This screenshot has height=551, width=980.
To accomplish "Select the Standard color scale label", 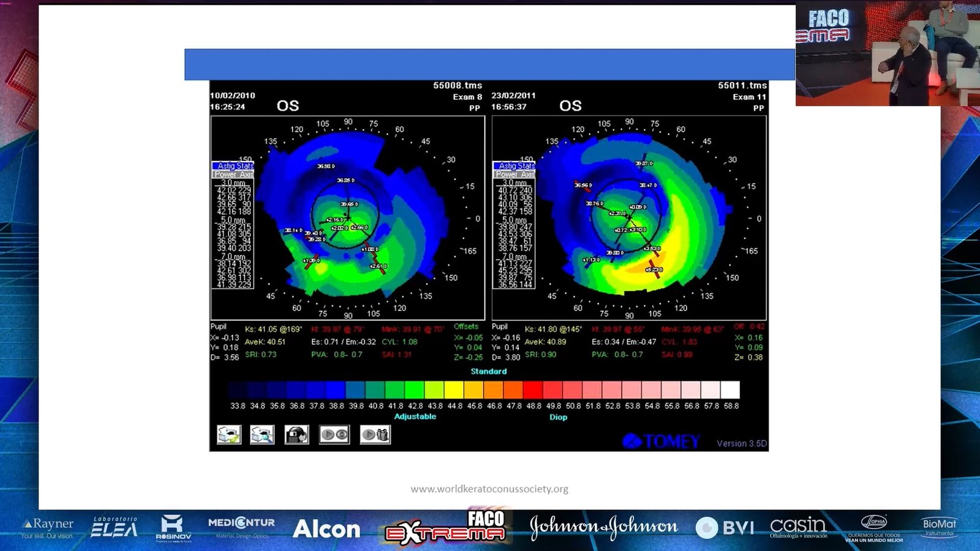I will tap(488, 372).
